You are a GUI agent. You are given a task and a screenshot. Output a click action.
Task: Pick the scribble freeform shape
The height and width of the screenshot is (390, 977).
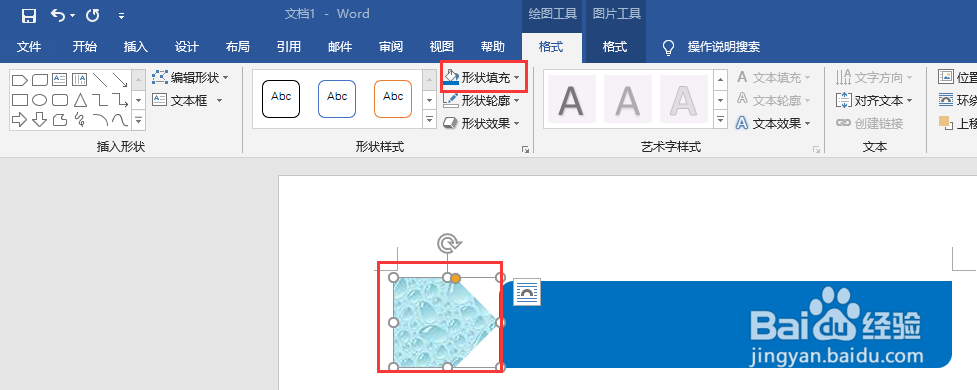[x=80, y=120]
